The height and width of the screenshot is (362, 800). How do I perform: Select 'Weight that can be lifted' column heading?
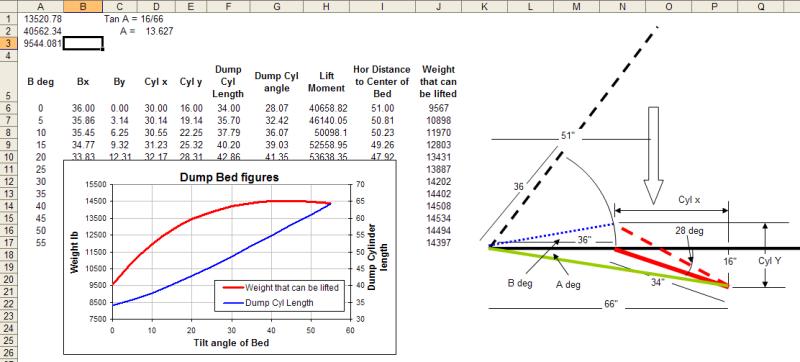(439, 82)
